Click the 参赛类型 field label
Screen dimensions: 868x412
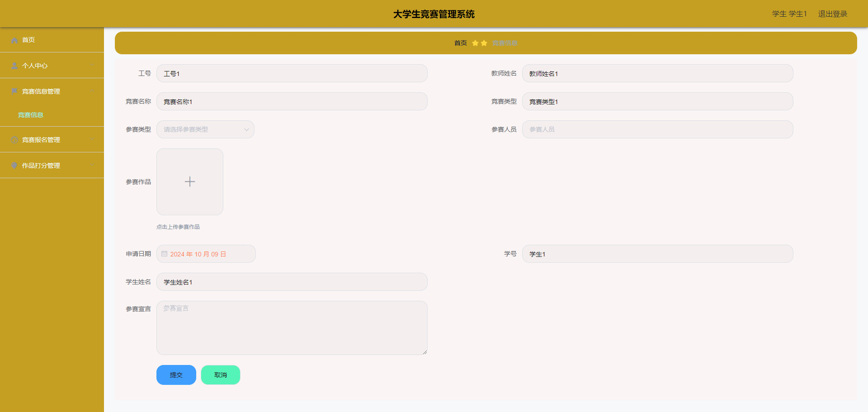click(138, 129)
